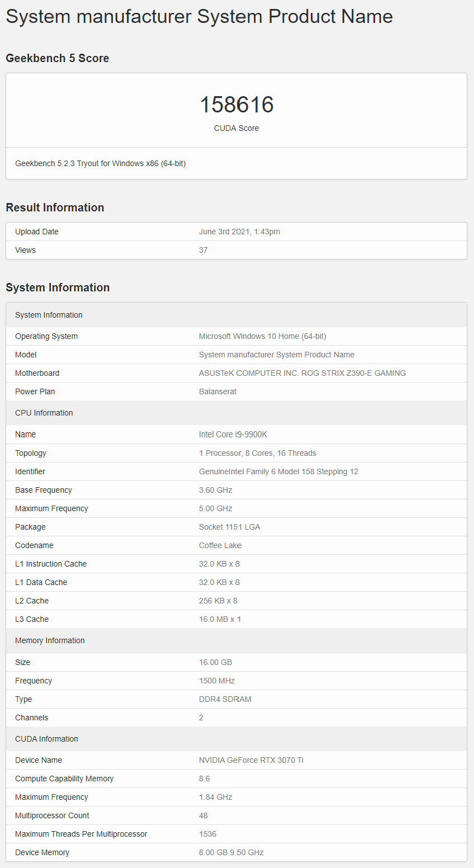This screenshot has width=474, height=868.
Task: Click the 'L2 Cache' label
Action: coord(32,601)
